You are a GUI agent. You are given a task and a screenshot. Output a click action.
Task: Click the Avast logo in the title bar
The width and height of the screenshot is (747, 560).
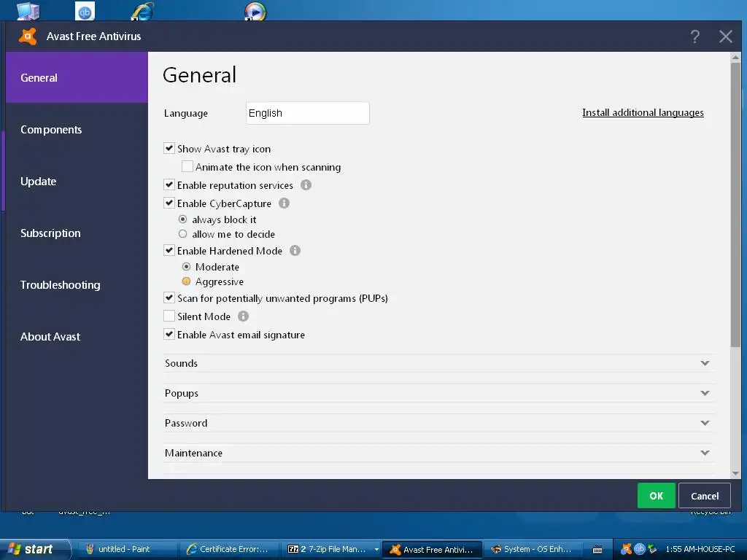28,36
